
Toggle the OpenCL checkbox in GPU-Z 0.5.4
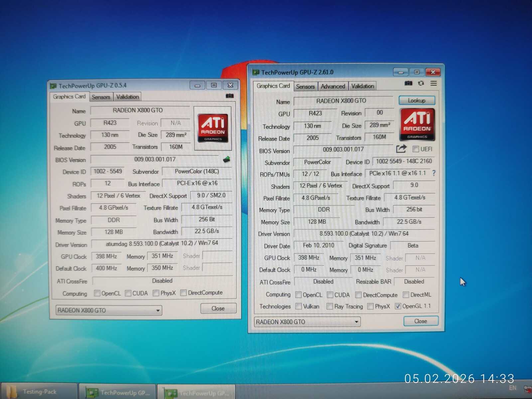[x=97, y=293]
